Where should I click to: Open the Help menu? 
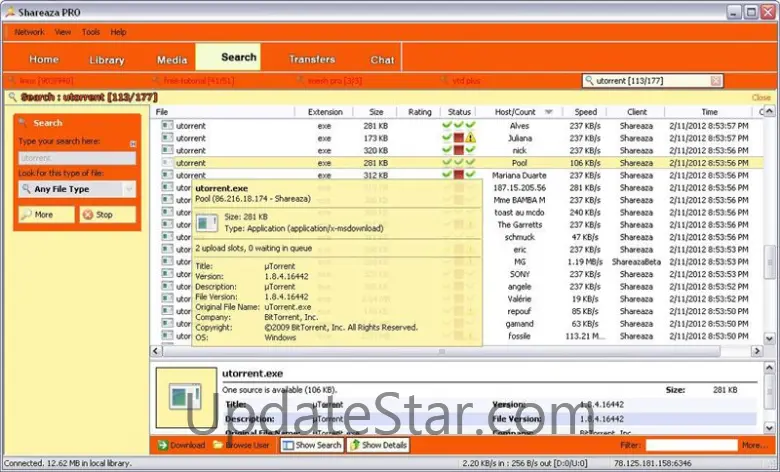(118, 32)
